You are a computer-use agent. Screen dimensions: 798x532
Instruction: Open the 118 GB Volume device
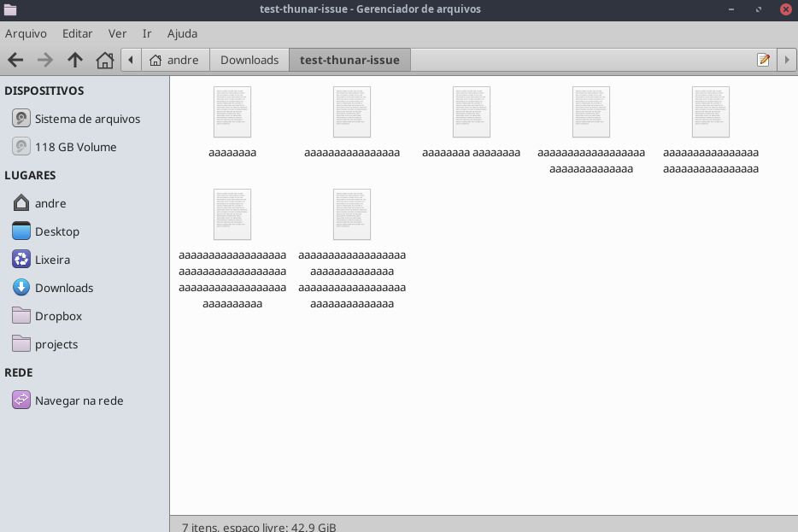74,147
